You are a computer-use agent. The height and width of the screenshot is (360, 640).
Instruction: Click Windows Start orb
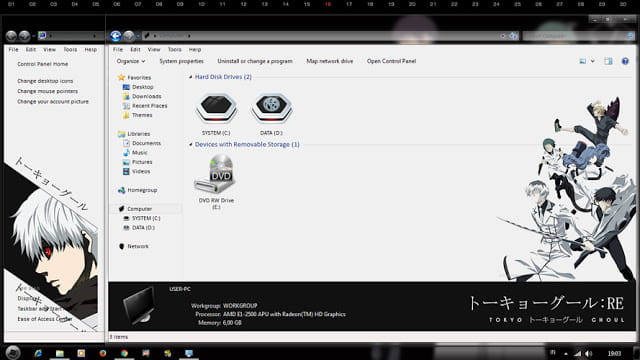click(13, 353)
